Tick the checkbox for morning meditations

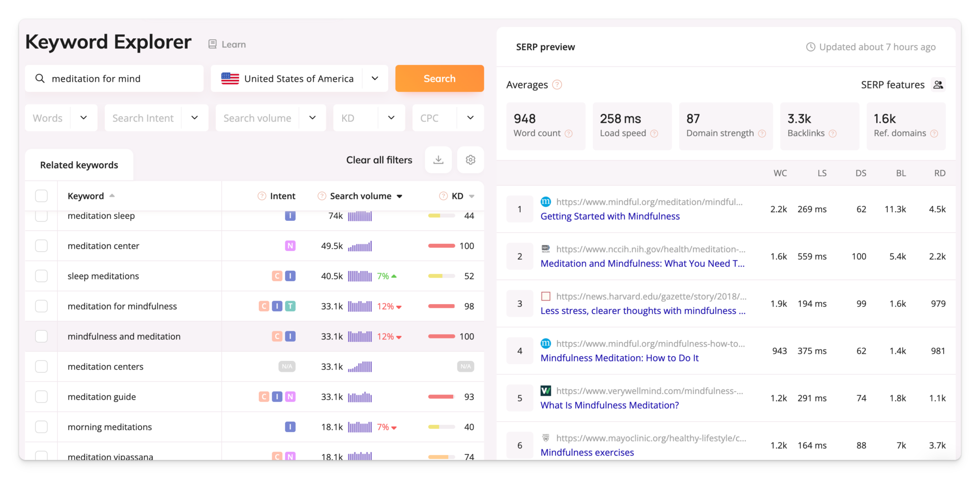click(x=42, y=427)
